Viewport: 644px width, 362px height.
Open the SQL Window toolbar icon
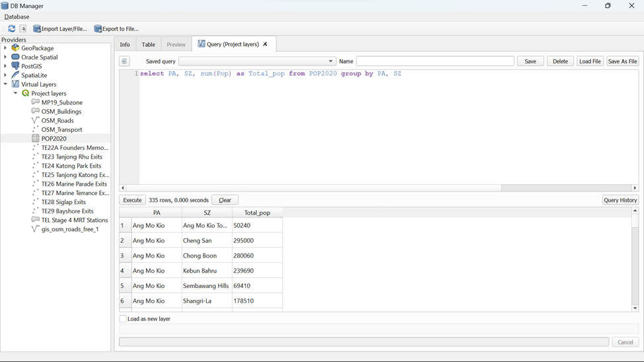click(23, 28)
